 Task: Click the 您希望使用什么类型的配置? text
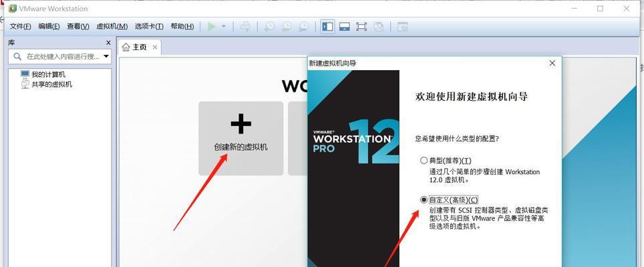click(x=457, y=139)
